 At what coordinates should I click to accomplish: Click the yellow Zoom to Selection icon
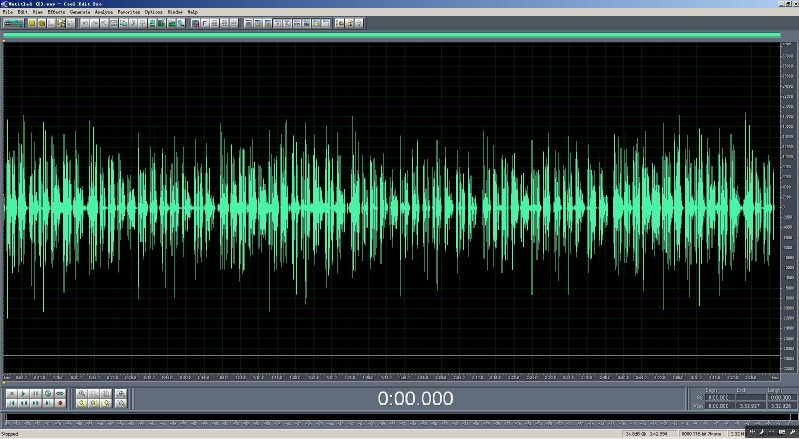point(82,403)
